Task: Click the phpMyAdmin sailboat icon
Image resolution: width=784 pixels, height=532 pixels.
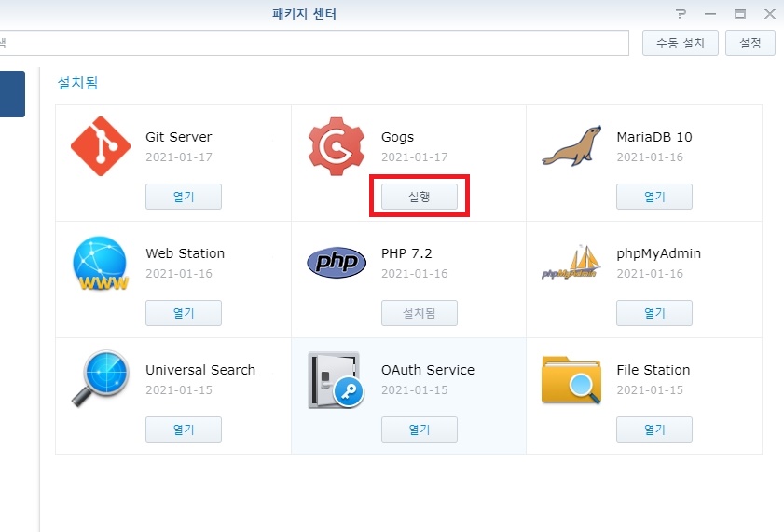Action: [x=571, y=262]
